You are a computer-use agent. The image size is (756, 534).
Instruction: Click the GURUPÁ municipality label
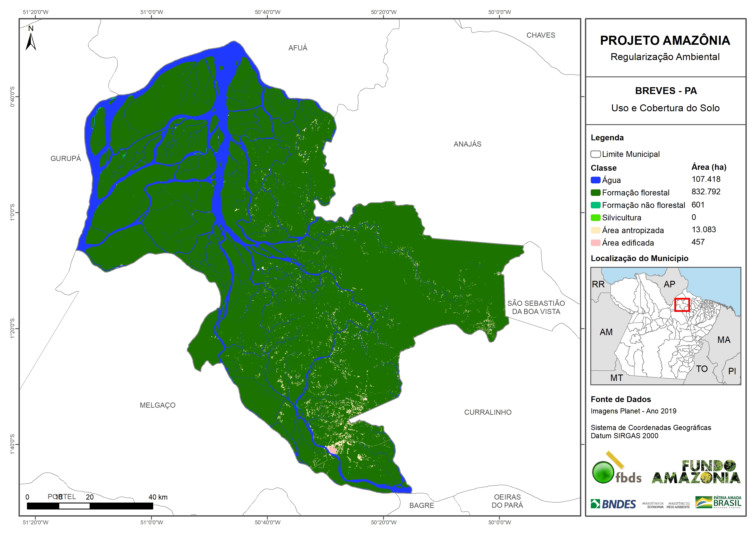click(65, 159)
